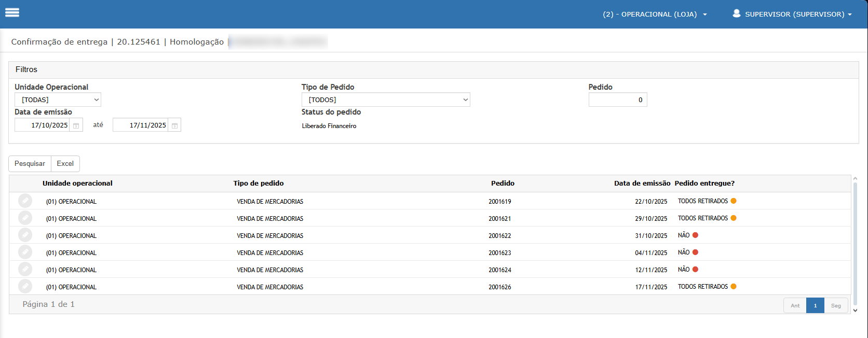Click edit icon for order 2001624
Screen dimensions: 868x338
click(25, 269)
